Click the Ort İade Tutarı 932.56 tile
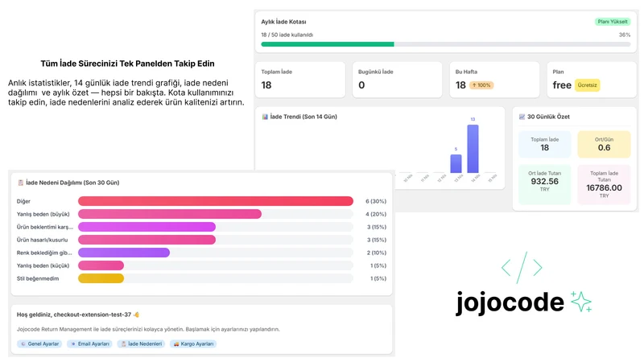This screenshot has height=362, width=644. (x=545, y=184)
